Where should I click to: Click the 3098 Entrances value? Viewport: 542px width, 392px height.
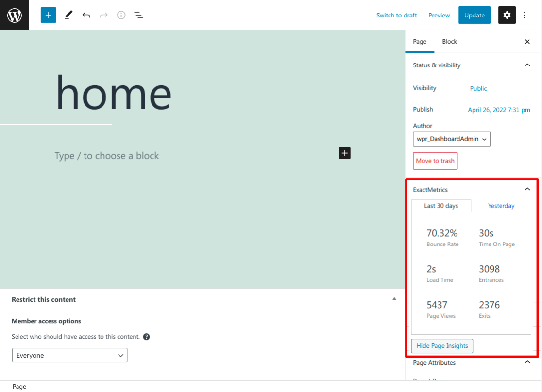click(x=489, y=269)
